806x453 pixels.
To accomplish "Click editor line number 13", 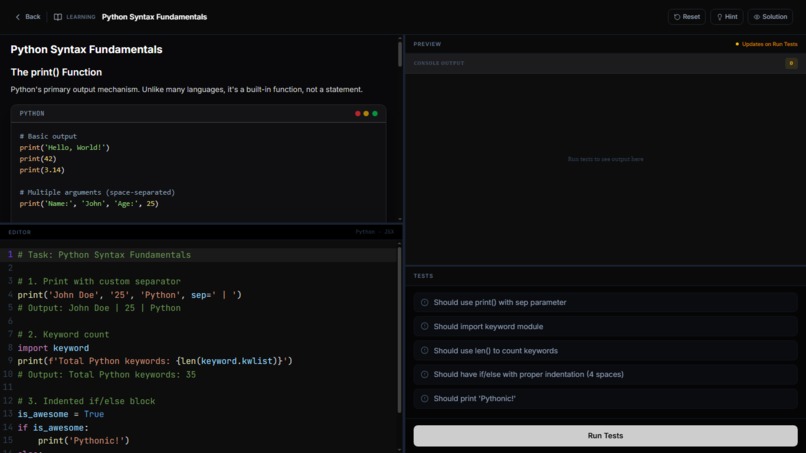I will coord(8,414).
